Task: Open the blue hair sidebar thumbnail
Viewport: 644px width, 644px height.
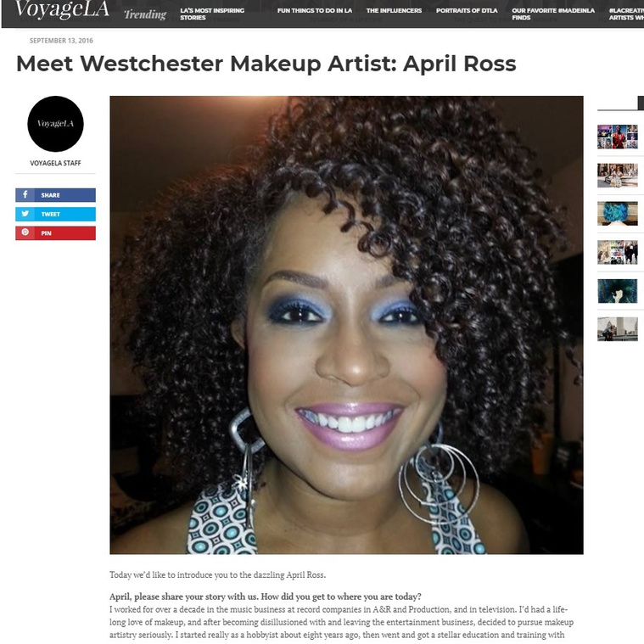Action: click(x=618, y=214)
